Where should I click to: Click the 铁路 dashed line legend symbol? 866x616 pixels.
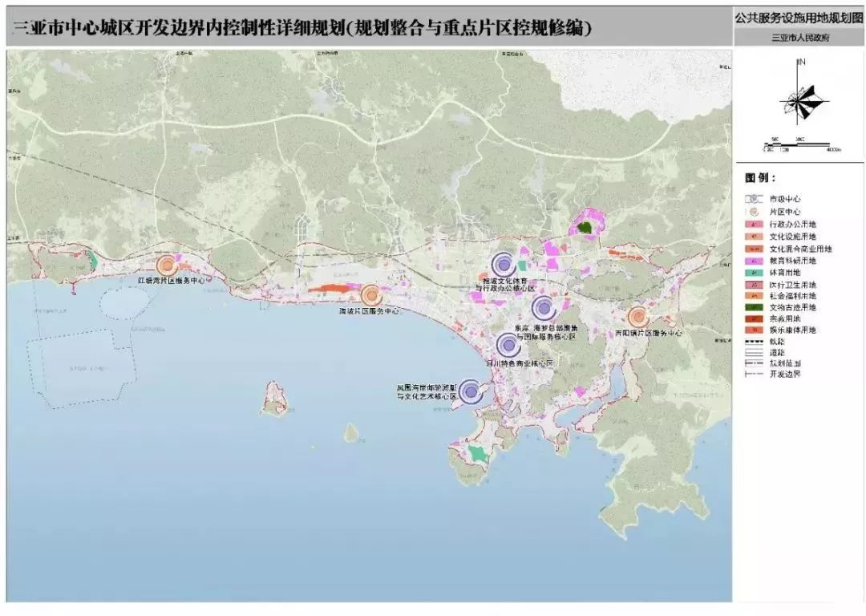point(754,342)
